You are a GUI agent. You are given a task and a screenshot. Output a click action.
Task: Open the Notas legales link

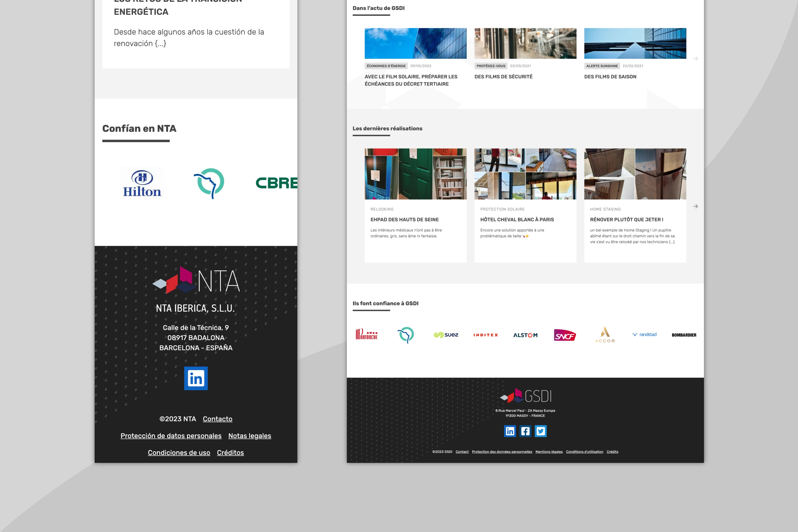pyautogui.click(x=250, y=436)
